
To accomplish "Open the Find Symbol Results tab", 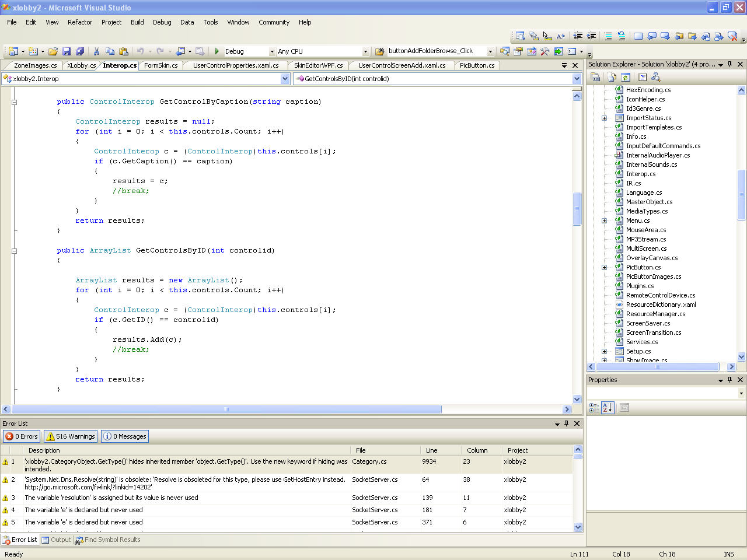I will tap(108, 540).
